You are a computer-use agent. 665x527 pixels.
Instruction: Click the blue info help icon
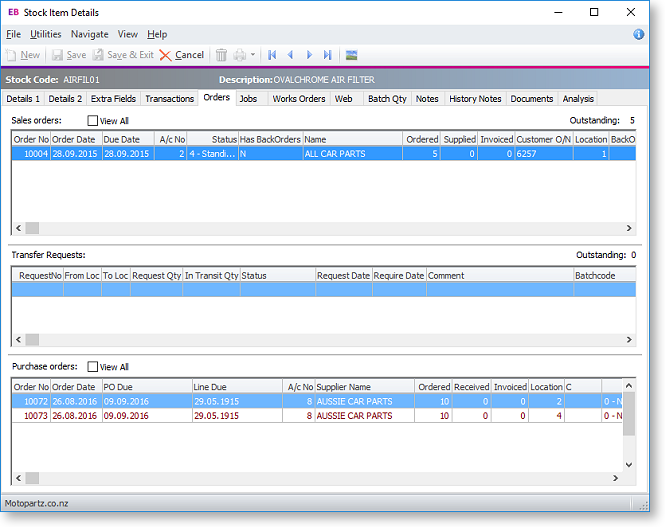(x=639, y=34)
